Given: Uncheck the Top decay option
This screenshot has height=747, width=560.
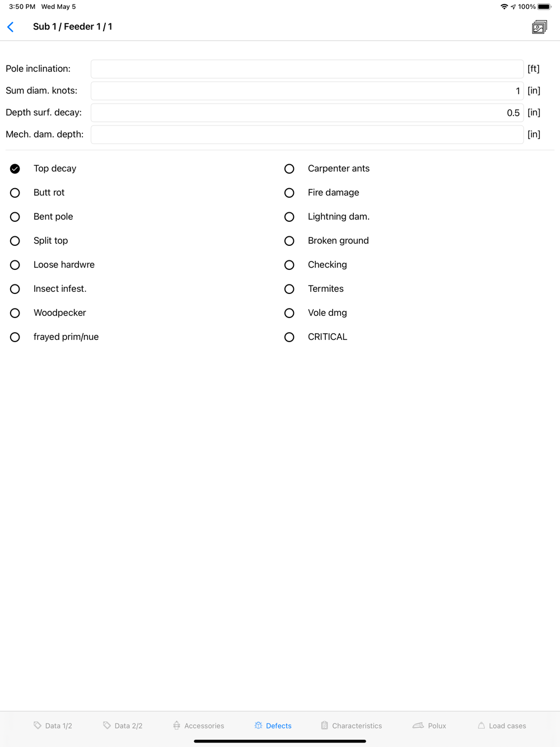Looking at the screenshot, I should click(x=15, y=169).
